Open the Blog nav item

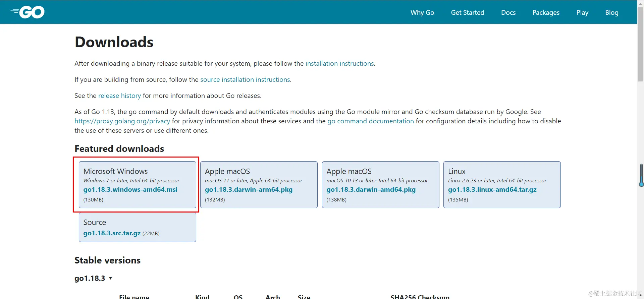coord(611,12)
